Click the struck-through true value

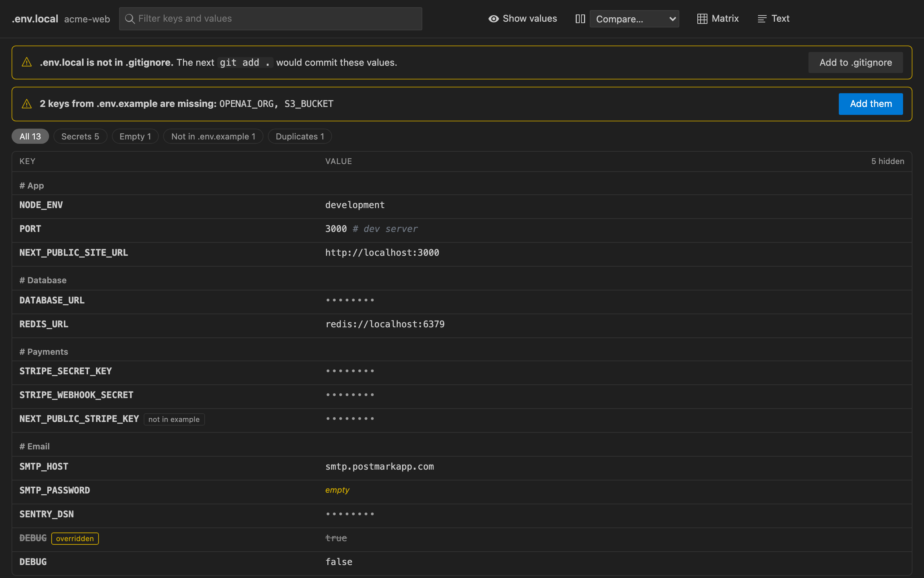[x=336, y=538]
